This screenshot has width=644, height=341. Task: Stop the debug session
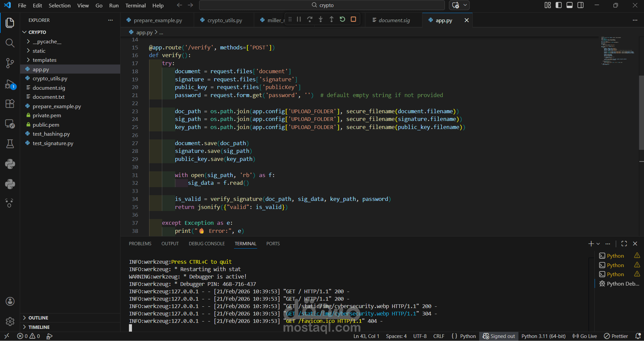coord(353,19)
